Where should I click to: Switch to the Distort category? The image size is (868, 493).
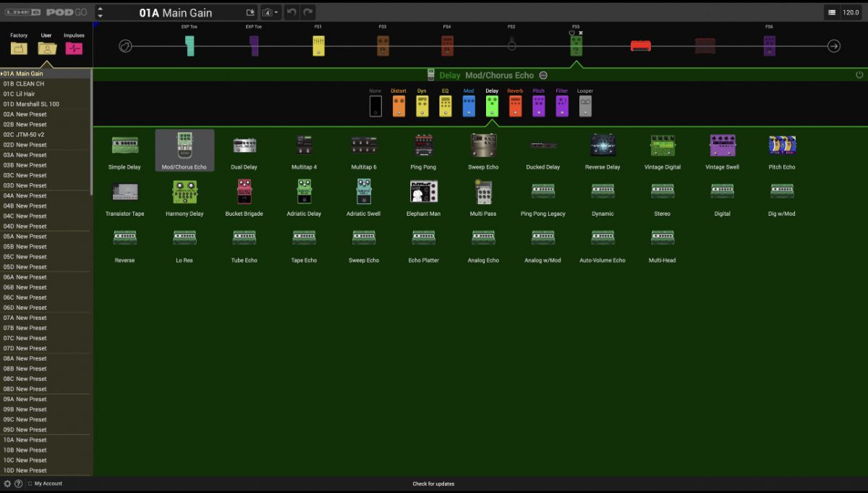pyautogui.click(x=399, y=103)
